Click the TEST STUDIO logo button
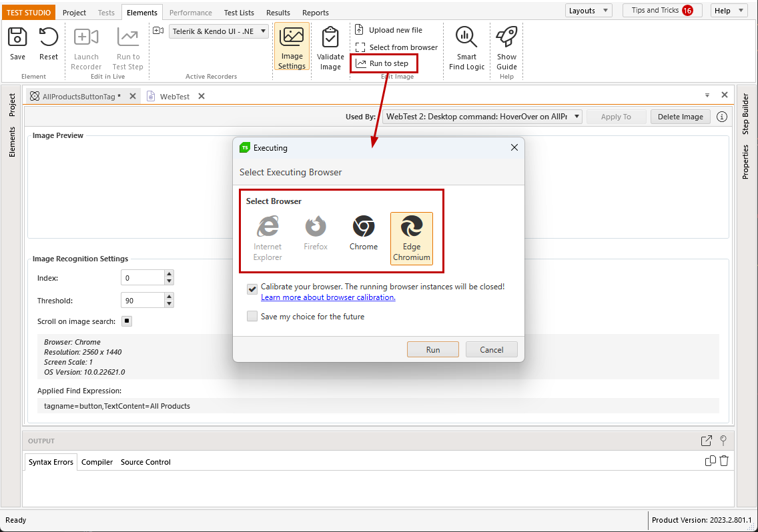Screen dimensions: 758x532 (29, 13)
